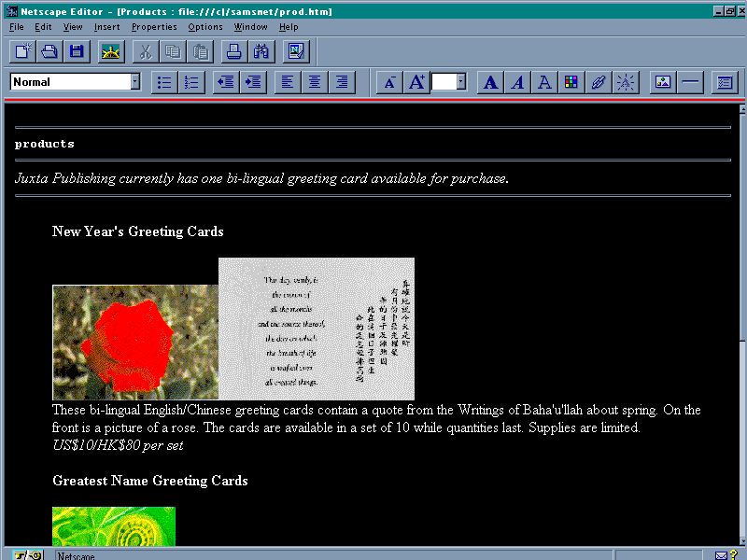Insert a link with the chain icon

tap(599, 82)
